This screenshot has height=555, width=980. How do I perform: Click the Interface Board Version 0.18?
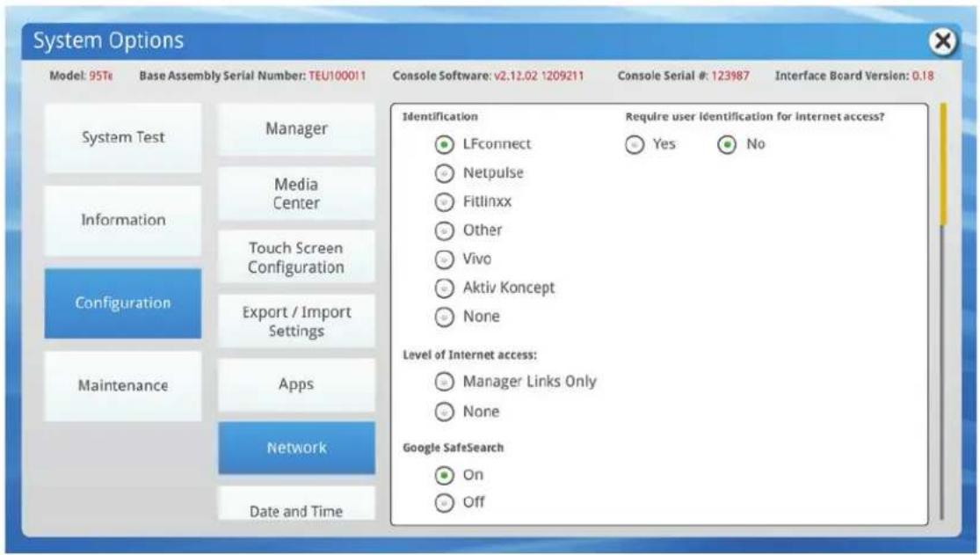(x=923, y=76)
